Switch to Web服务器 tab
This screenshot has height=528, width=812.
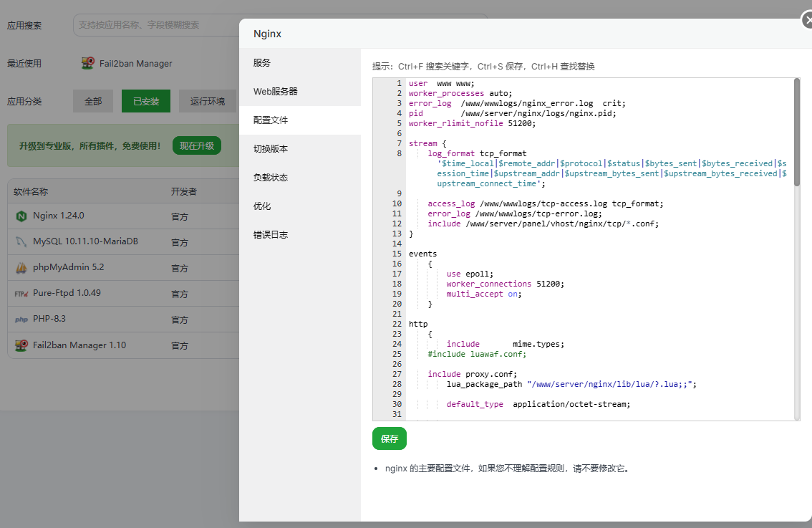click(x=276, y=92)
